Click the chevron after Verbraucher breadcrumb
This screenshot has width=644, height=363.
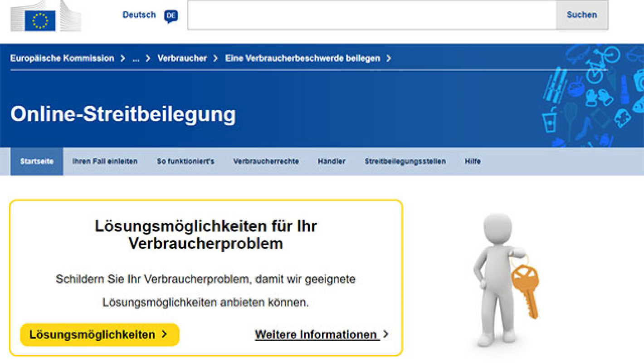click(x=215, y=58)
